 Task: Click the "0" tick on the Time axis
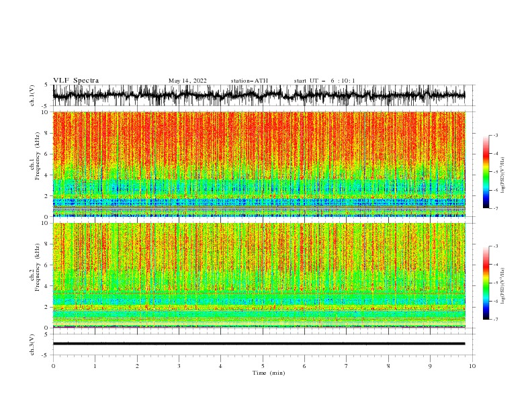pyautogui.click(x=53, y=366)
